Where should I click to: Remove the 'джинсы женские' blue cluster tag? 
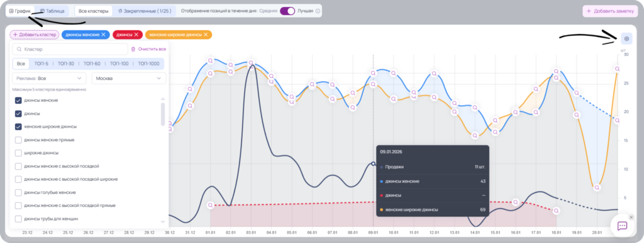pyautogui.click(x=104, y=35)
